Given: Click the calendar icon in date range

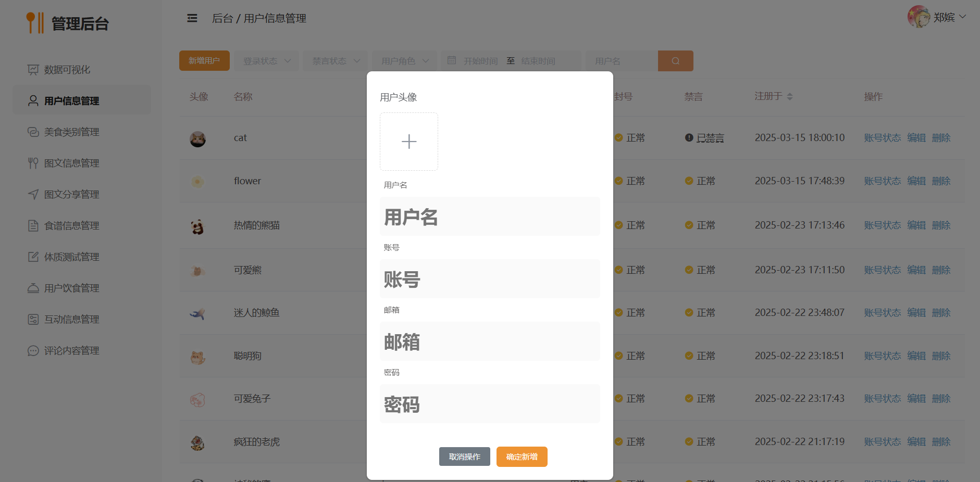Looking at the screenshot, I should 452,61.
